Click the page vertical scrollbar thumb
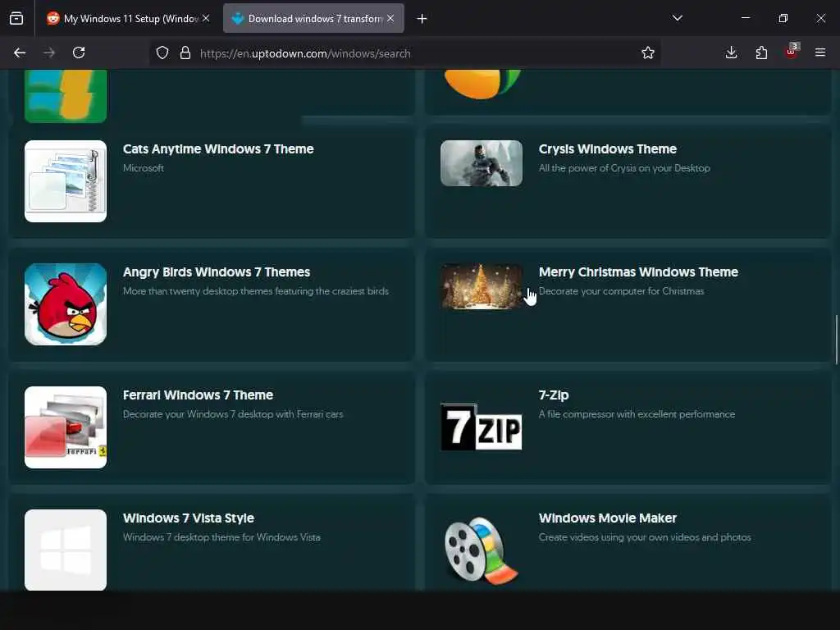The image size is (840, 630). coord(836,340)
